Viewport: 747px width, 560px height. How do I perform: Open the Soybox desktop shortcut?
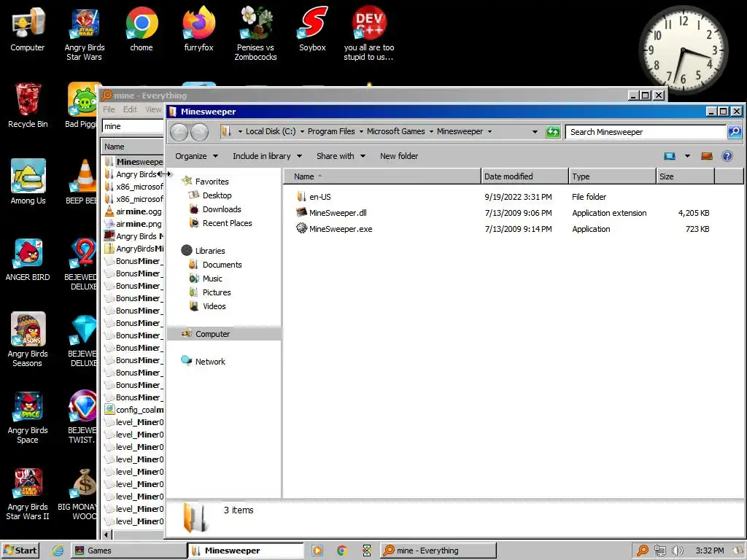point(312,29)
